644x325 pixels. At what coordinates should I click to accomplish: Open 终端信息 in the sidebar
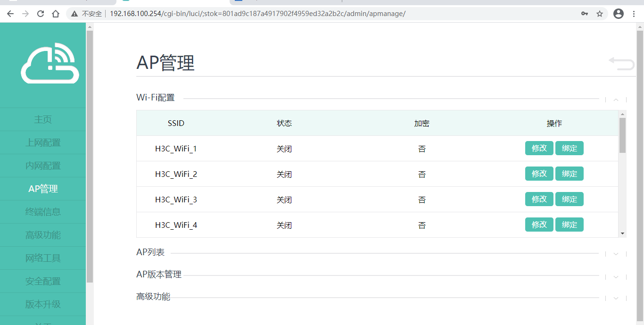click(43, 212)
